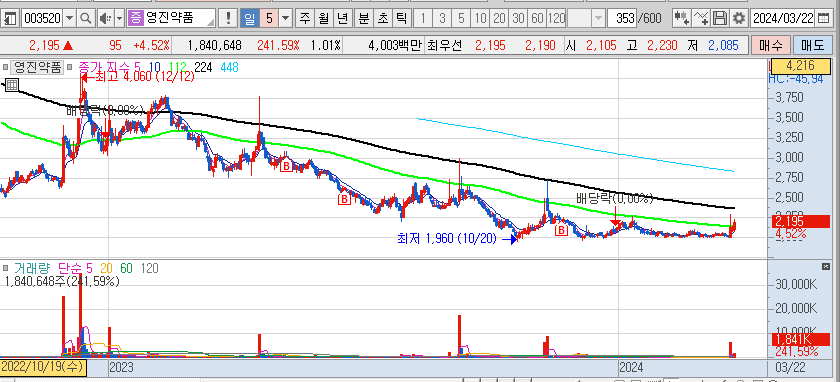
Task: Select the 주 weekly chart toggle
Action: point(305,19)
